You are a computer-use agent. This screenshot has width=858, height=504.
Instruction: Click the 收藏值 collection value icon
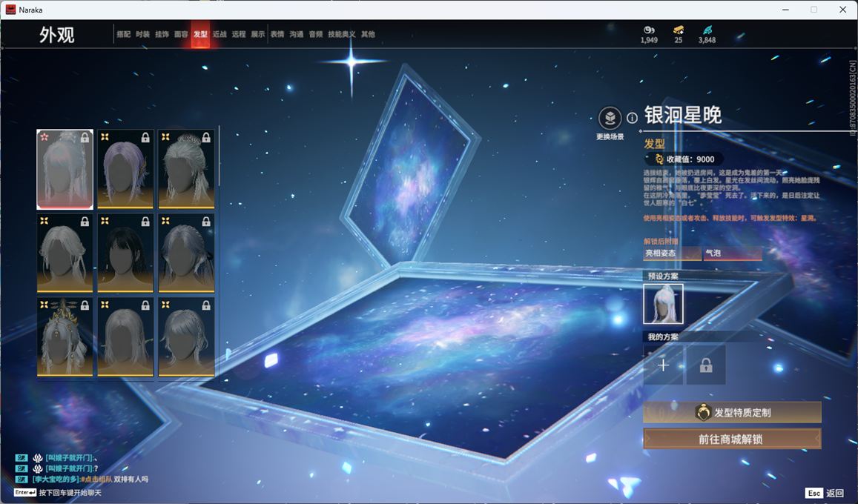659,159
